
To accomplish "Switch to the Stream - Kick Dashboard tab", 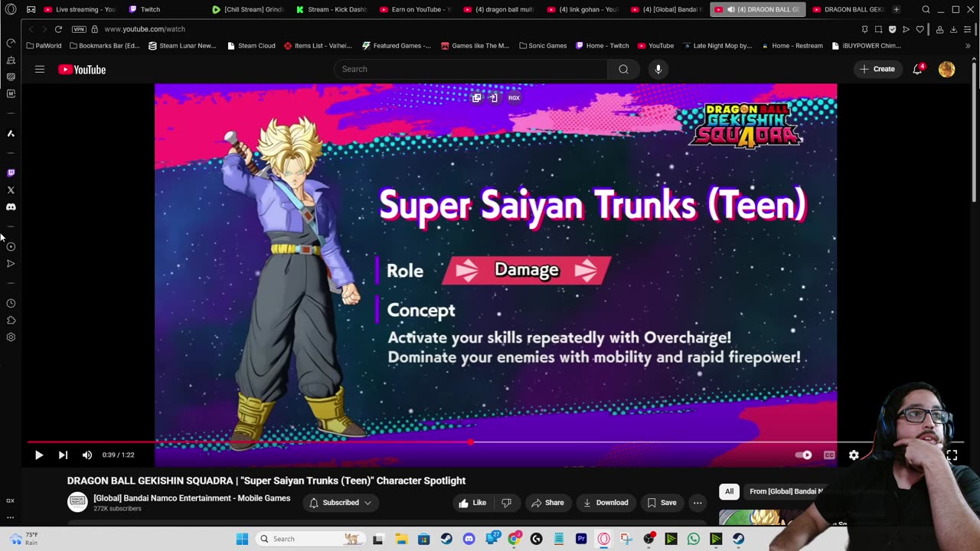I will tap(331, 9).
